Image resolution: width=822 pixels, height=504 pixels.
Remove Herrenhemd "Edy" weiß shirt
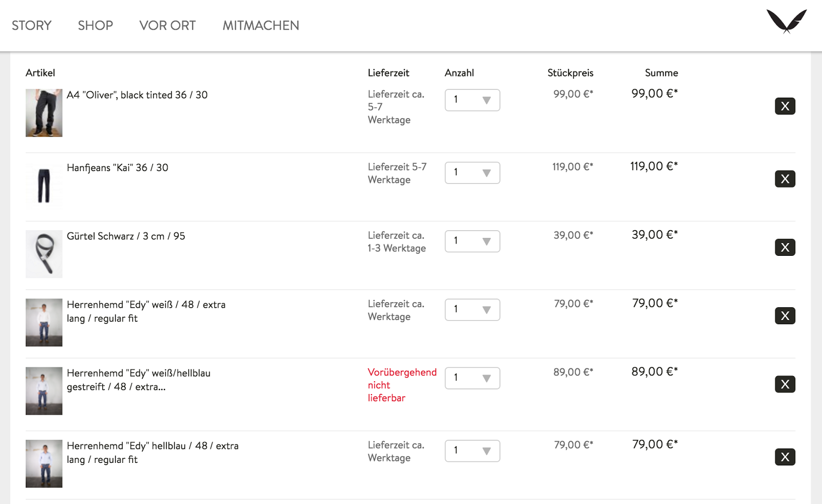785,316
